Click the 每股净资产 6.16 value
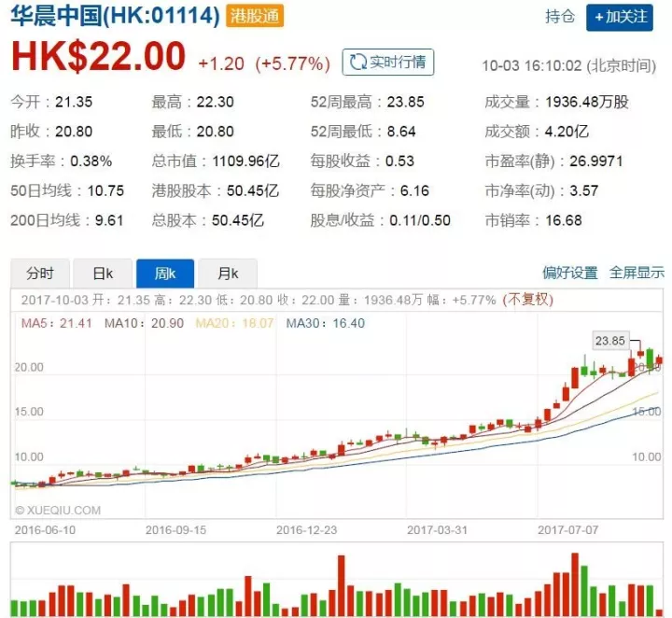The image size is (672, 618). click(x=414, y=190)
